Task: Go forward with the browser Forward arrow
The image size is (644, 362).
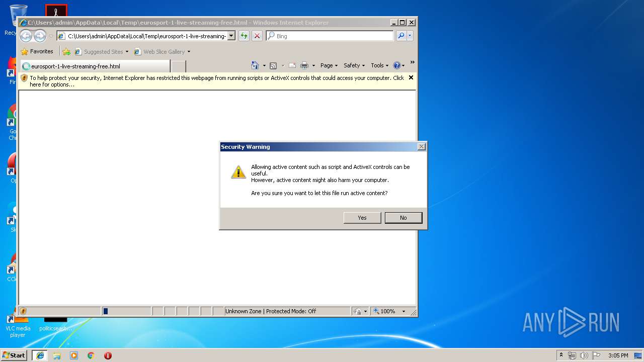Action: pos(40,36)
